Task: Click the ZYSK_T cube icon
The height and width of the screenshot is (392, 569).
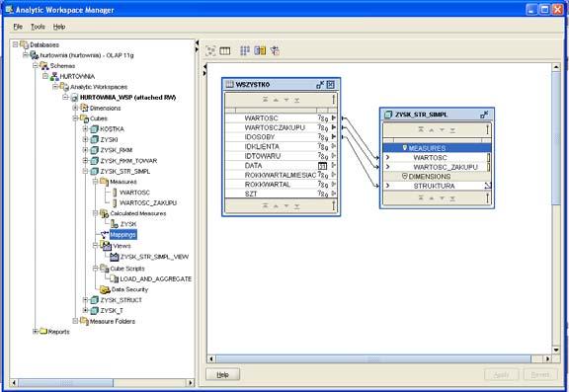Action: click(x=95, y=310)
